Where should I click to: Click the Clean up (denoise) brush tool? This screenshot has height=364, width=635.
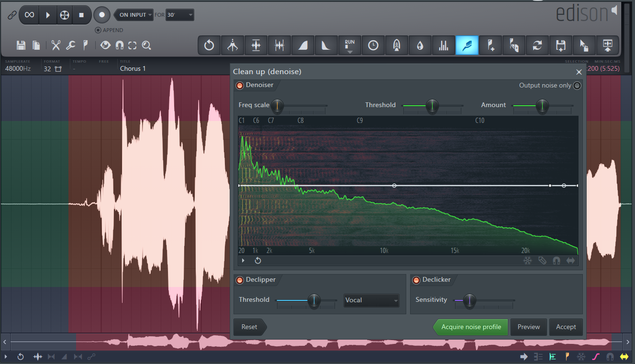click(467, 45)
